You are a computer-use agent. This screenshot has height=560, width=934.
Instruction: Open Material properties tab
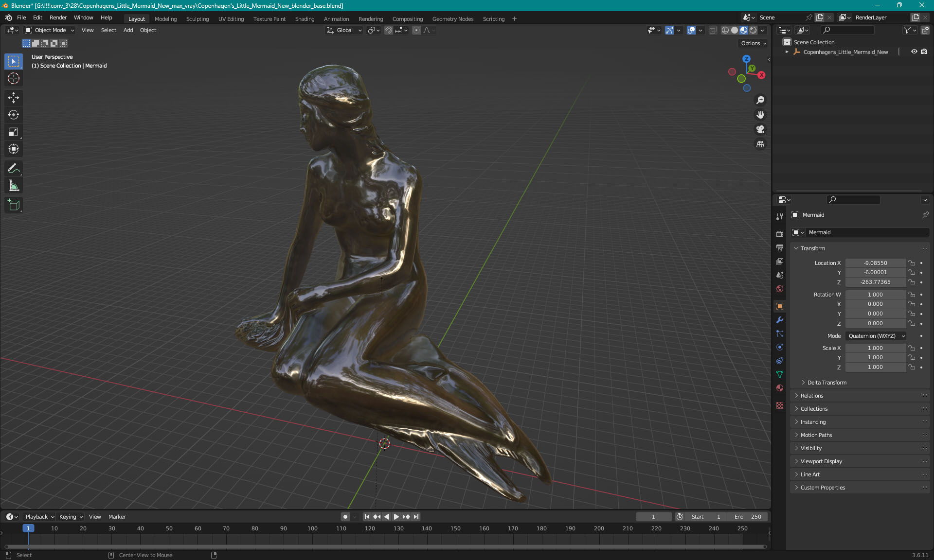(780, 388)
